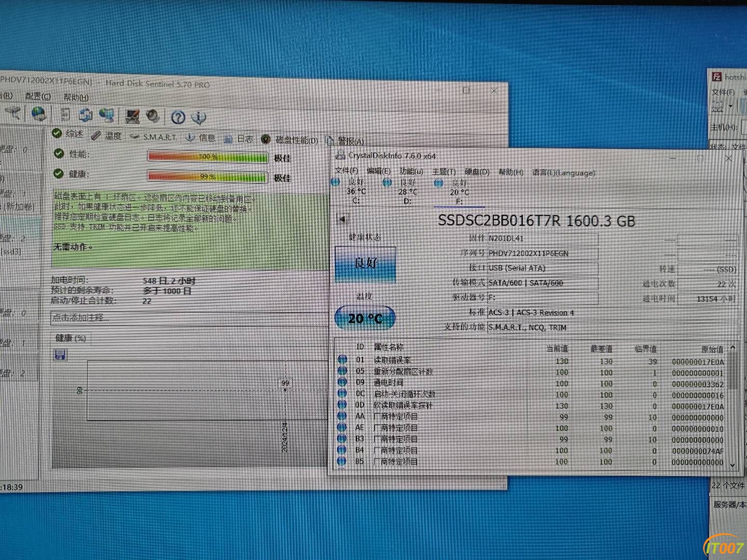Click the info bubble icon in Hard Disk Sentinel toolbar
Image resolution: width=747 pixels, height=560 pixels.
199,118
